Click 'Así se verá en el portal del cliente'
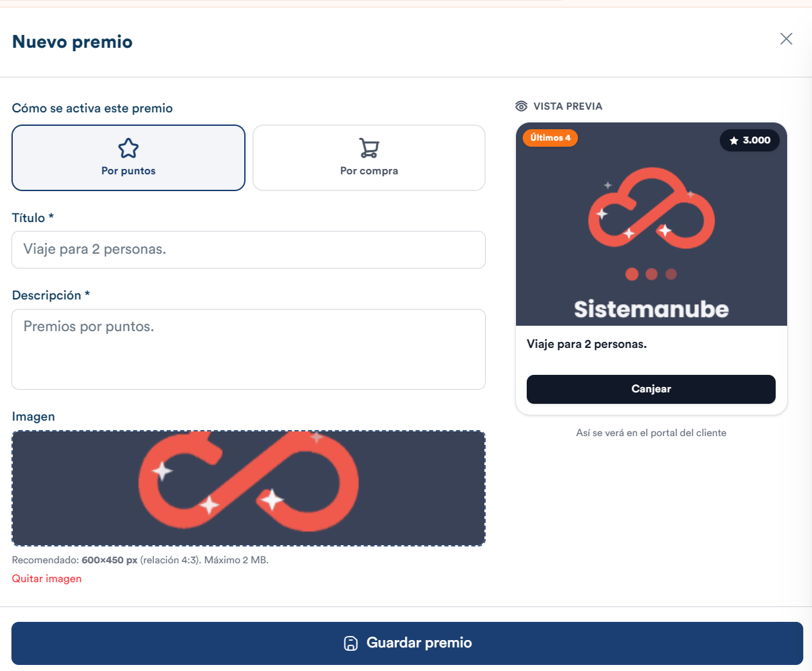 tap(651, 433)
